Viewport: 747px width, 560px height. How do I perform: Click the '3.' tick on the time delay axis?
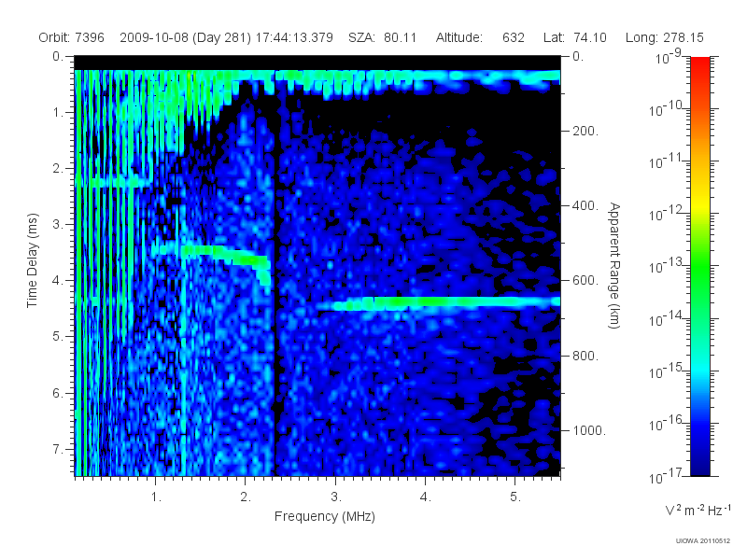[58, 224]
